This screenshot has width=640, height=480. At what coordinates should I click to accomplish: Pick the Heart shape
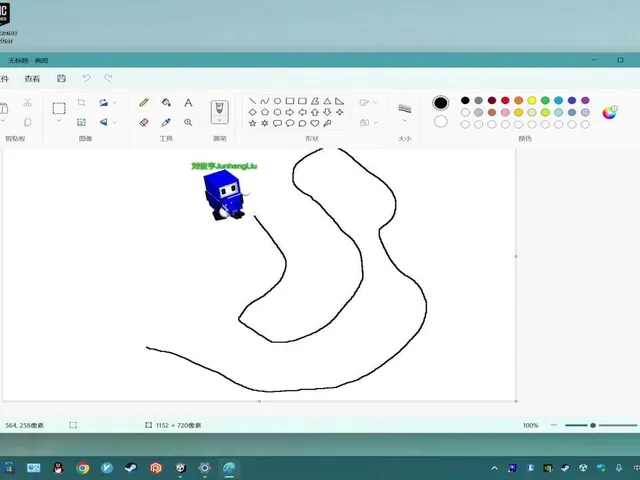[315, 123]
